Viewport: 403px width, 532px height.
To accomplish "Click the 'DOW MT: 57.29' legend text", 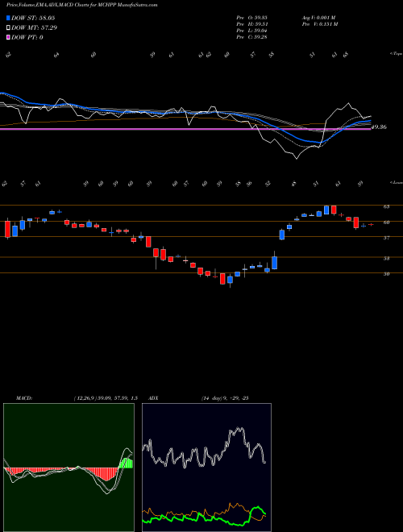I will pos(35,28).
